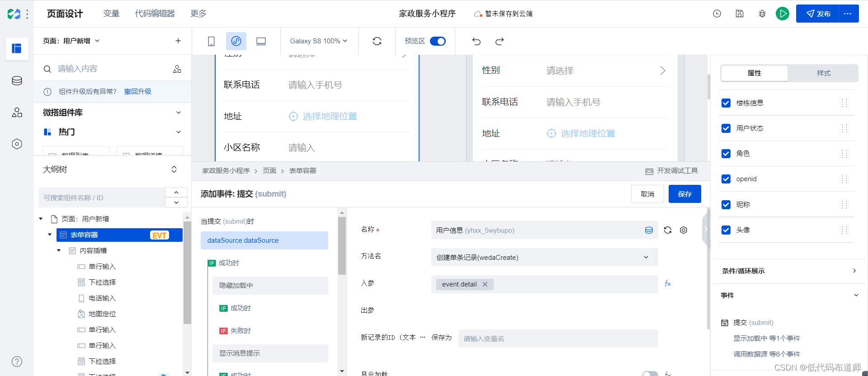Click component filter icon in search box
Screen dimensions: 868x376
[x=177, y=69]
